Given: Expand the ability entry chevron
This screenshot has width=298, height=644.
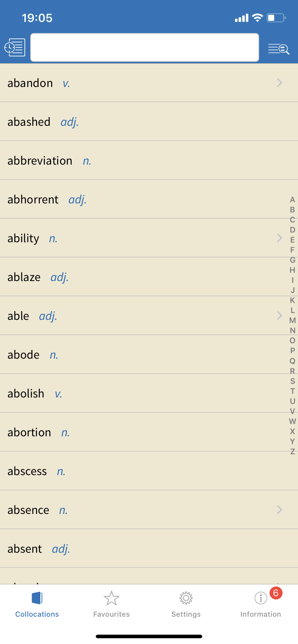Looking at the screenshot, I should click(x=280, y=238).
